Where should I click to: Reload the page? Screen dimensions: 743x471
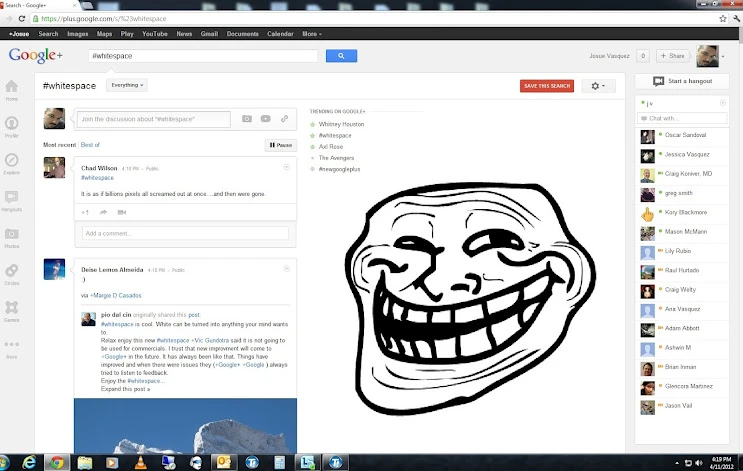pyautogui.click(x=21, y=18)
